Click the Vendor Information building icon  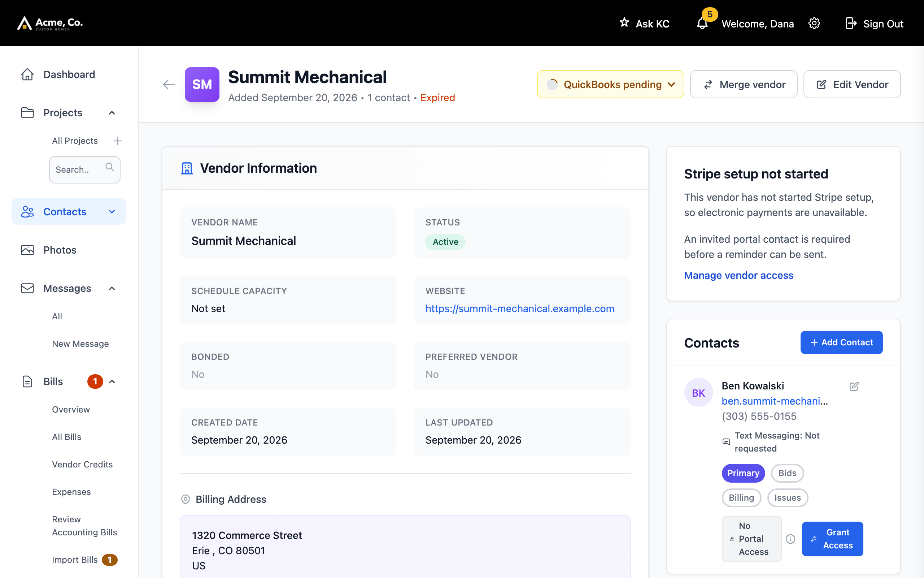(x=187, y=168)
